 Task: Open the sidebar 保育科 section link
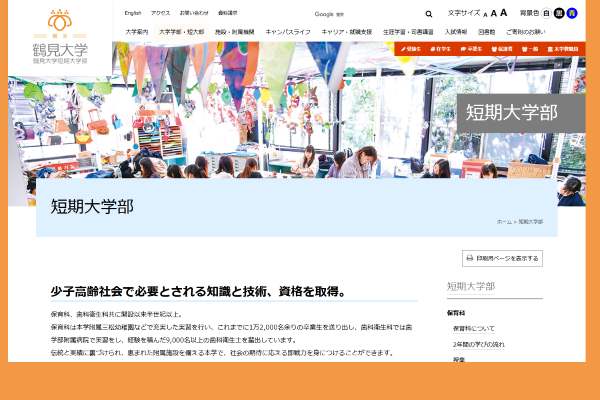pyautogui.click(x=456, y=313)
